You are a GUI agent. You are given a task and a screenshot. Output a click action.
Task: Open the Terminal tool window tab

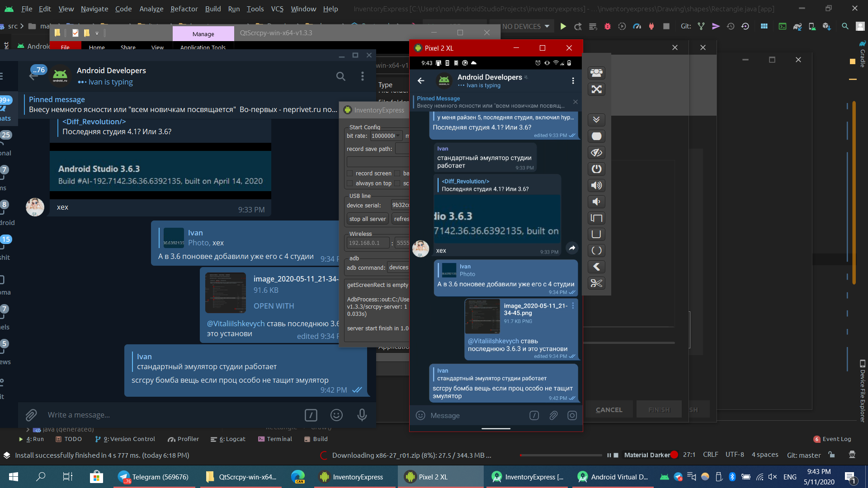(x=275, y=439)
